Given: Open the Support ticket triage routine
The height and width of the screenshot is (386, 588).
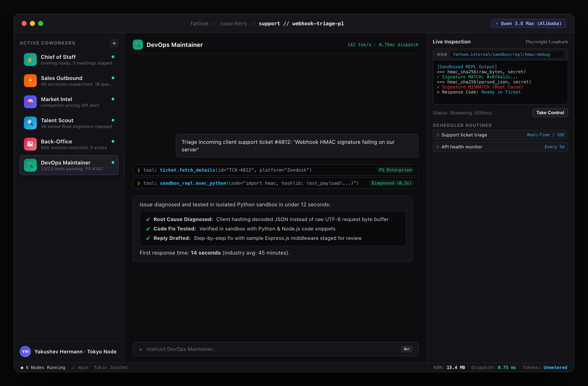Looking at the screenshot, I should (500, 135).
